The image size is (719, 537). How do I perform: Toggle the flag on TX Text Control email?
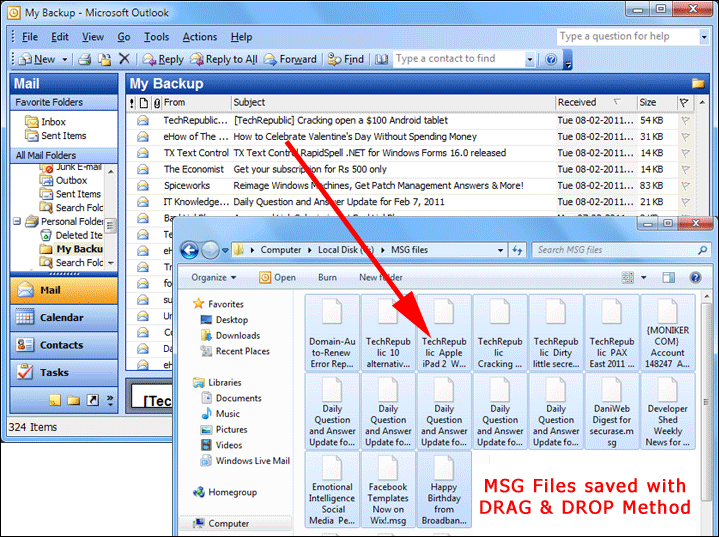(685, 153)
